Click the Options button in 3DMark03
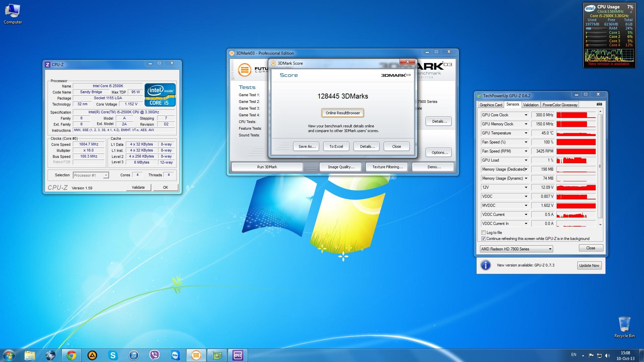The width and height of the screenshot is (644, 362). click(439, 153)
